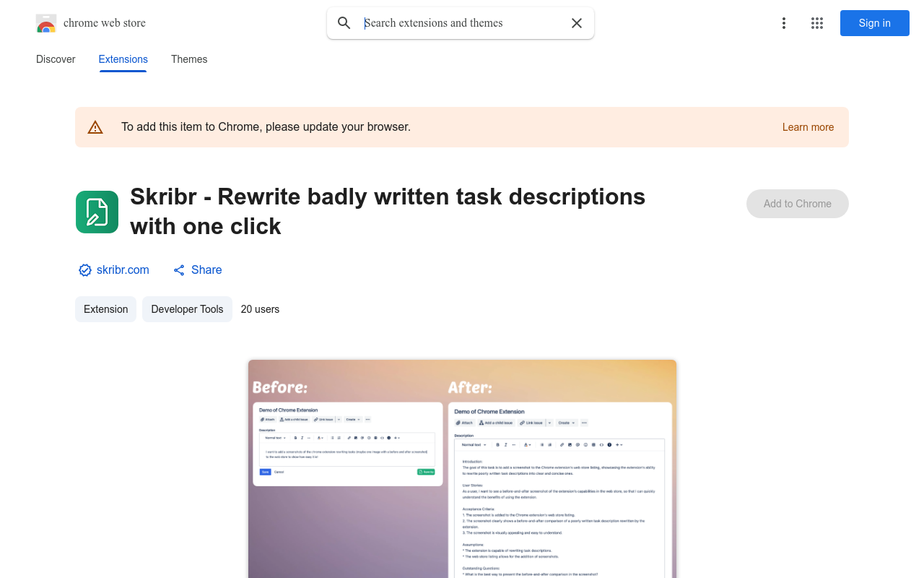
Task: Click the Sign in button
Action: tap(875, 23)
